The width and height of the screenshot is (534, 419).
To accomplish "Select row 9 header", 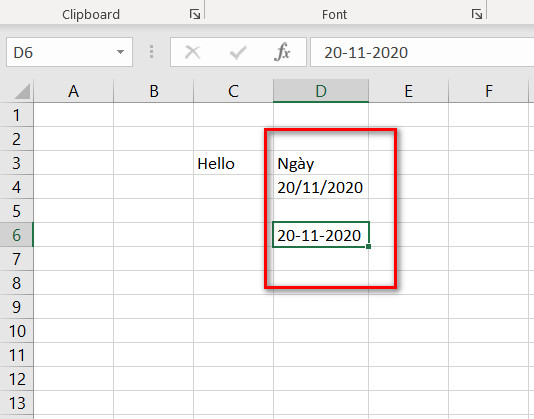I will coord(16,307).
